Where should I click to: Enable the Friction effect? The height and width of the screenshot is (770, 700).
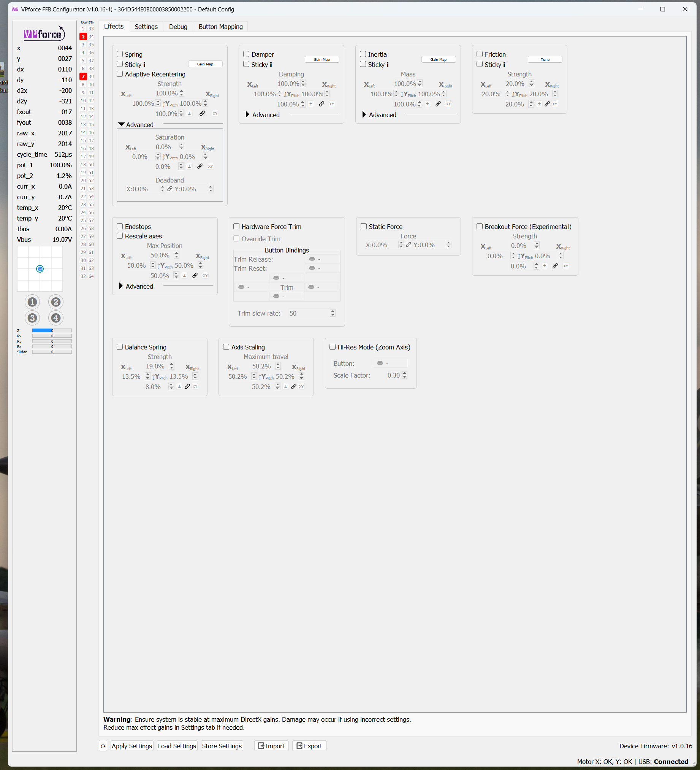point(480,54)
